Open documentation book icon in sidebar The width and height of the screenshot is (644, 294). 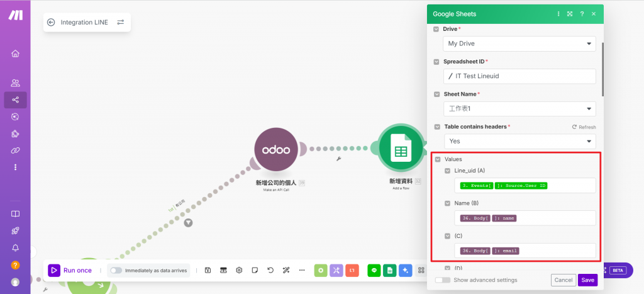click(15, 214)
